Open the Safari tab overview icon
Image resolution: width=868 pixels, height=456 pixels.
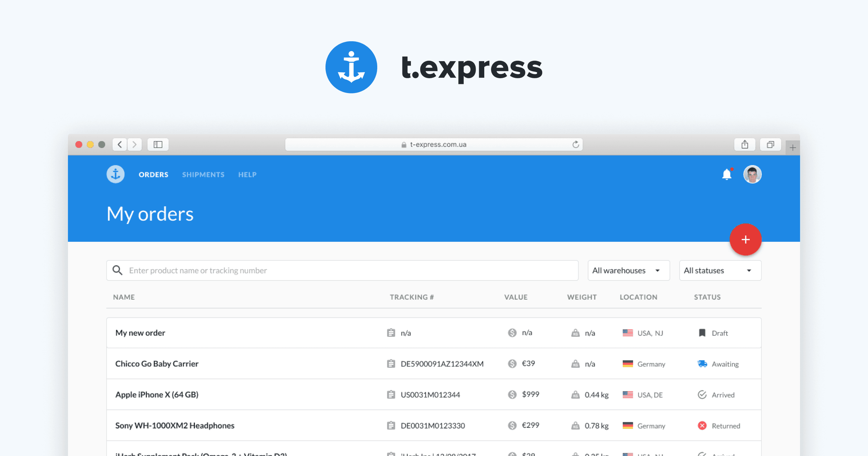pos(770,144)
